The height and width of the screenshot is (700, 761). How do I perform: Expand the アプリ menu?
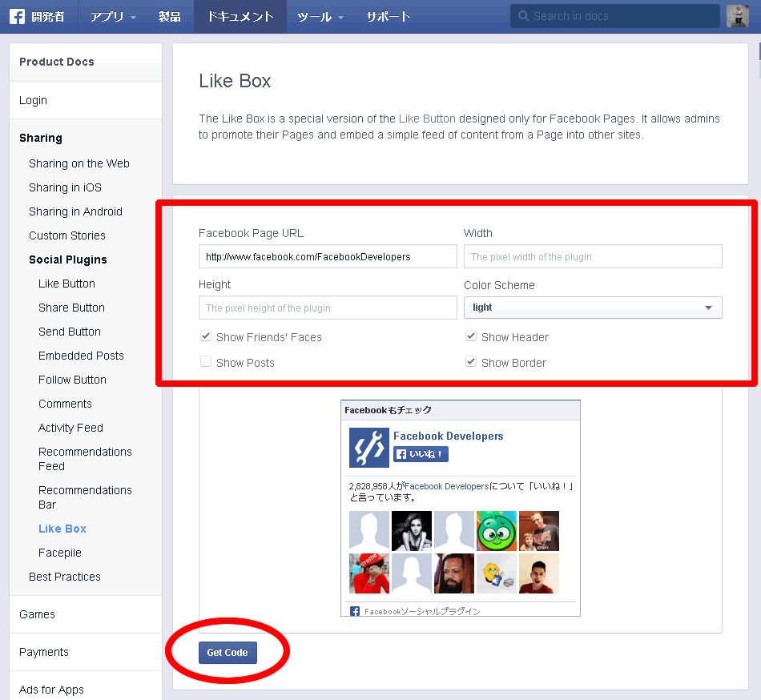113,17
